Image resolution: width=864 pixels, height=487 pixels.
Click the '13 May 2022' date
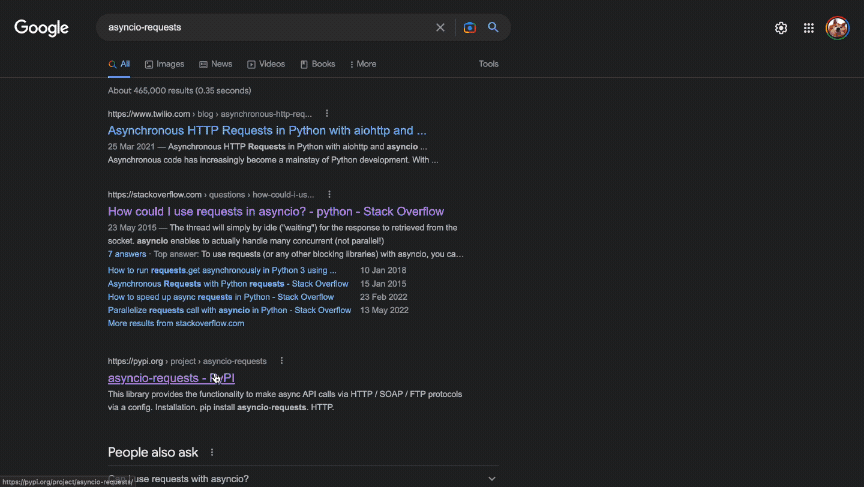click(x=384, y=310)
